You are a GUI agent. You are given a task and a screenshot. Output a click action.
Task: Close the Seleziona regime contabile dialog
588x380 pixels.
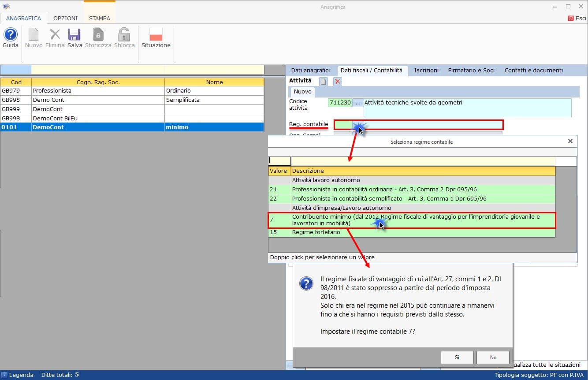pyautogui.click(x=570, y=142)
